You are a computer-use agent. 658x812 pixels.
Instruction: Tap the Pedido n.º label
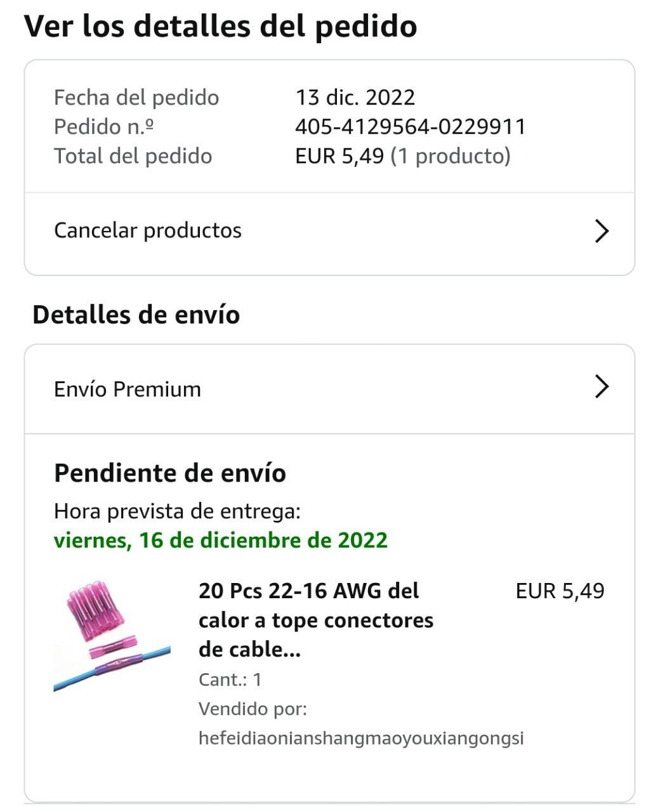pyautogui.click(x=104, y=127)
